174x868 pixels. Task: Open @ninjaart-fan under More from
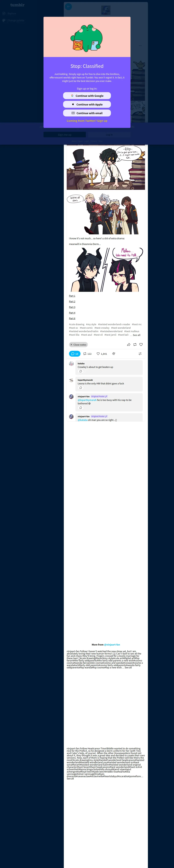click(112, 645)
